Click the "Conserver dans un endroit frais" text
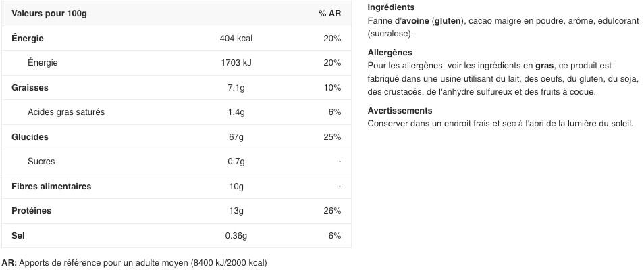 (x=433, y=124)
